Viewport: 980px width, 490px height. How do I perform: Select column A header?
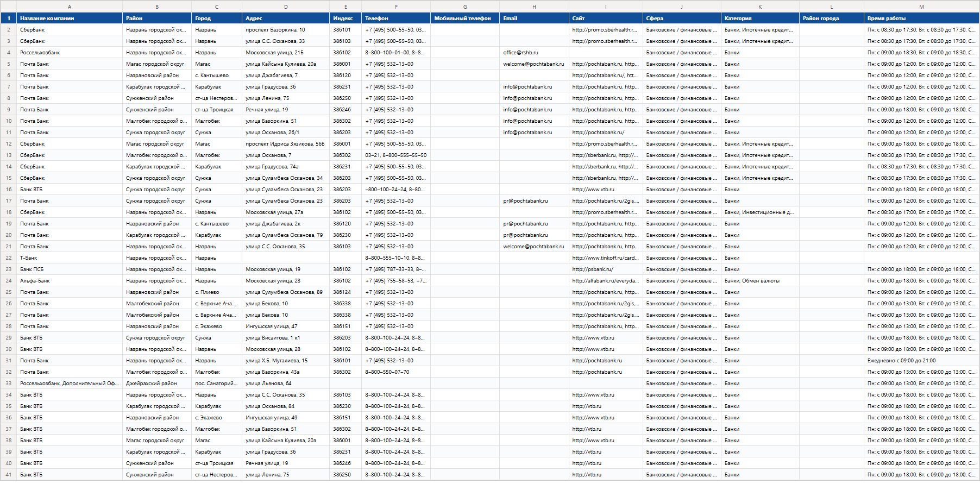coord(70,7)
